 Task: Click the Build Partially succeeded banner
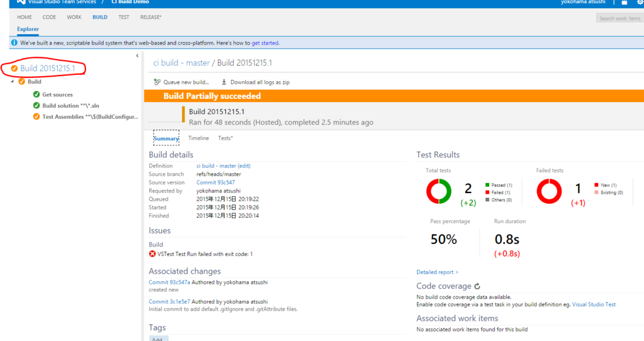tap(394, 96)
